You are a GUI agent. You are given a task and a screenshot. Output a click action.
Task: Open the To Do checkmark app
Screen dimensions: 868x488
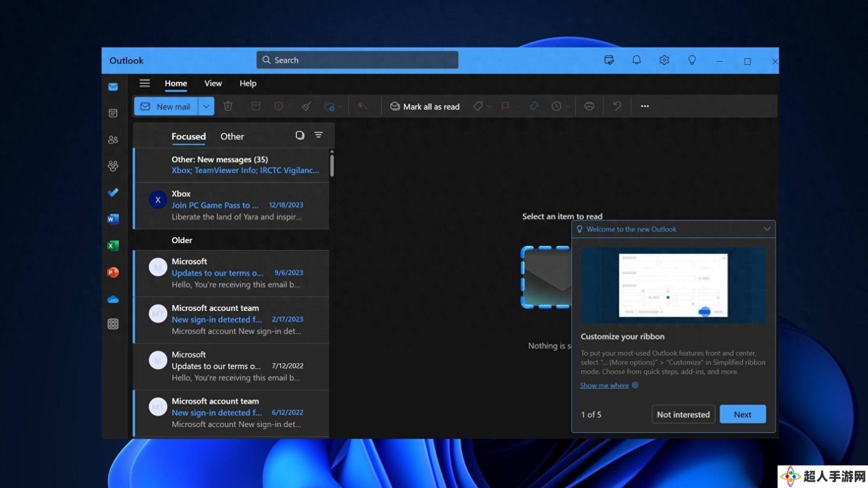[x=113, y=192]
